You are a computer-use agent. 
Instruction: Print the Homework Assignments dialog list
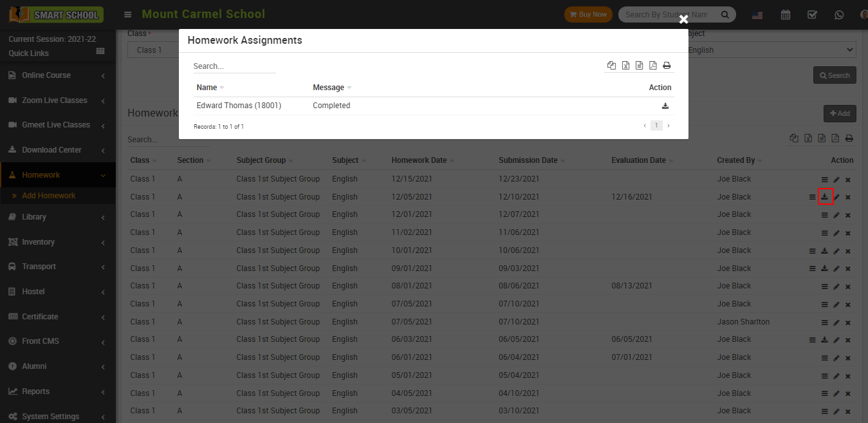pos(667,66)
